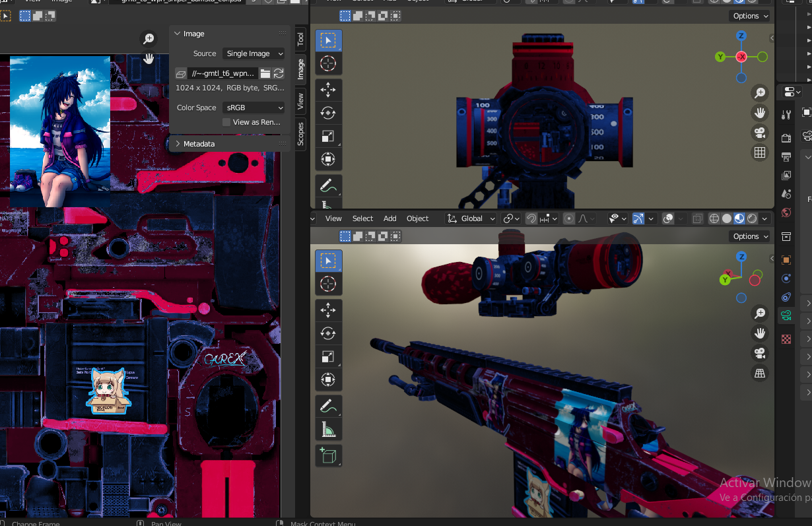The image size is (812, 526).
Task: Click the reload image icon beside the file path
Action: point(279,73)
